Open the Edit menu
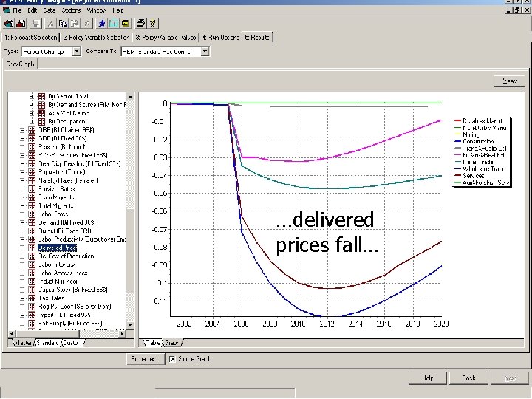 point(33,10)
